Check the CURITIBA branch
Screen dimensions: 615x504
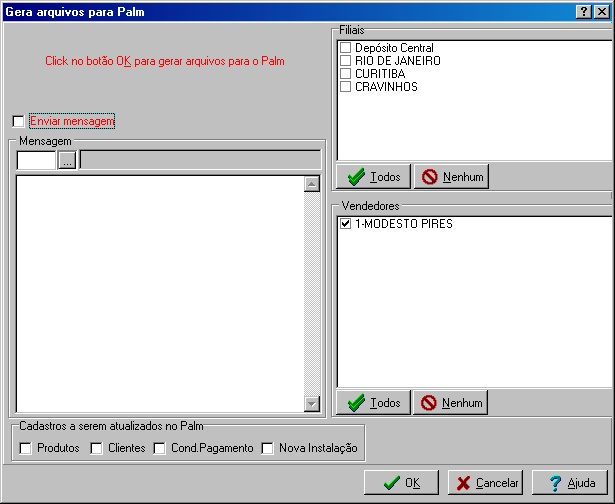(x=345, y=74)
